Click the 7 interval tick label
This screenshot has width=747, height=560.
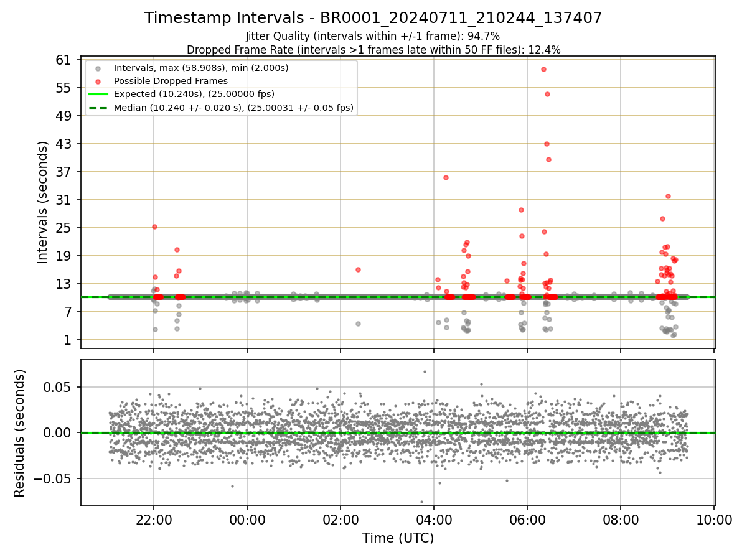point(68,312)
